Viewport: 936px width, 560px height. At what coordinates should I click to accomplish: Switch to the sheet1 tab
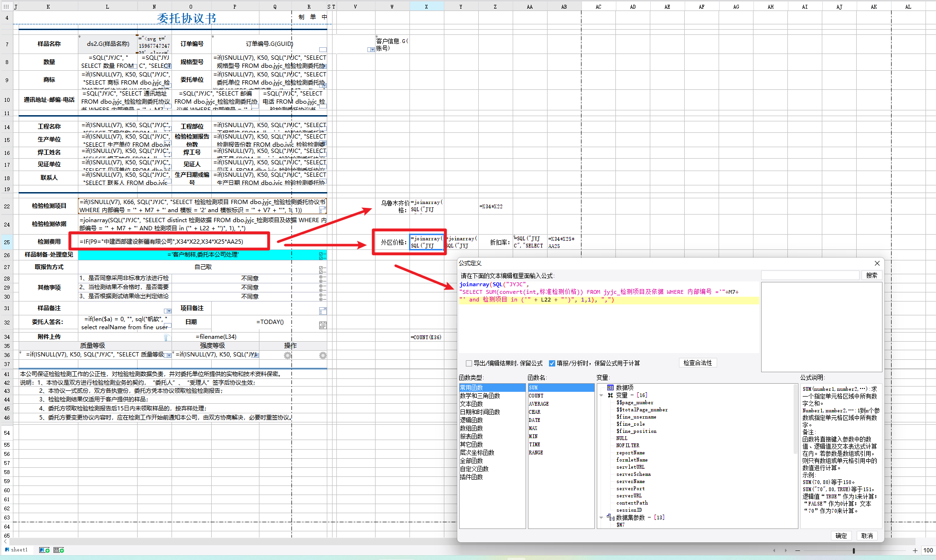tap(19, 550)
